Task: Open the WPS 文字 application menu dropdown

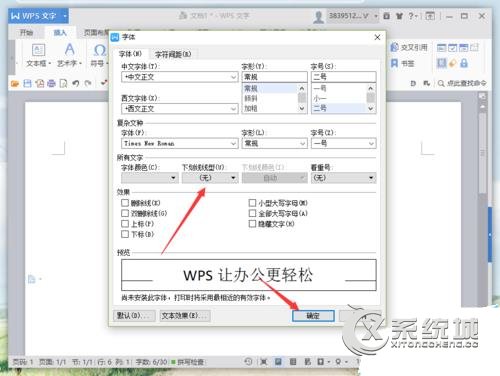Action: pos(65,16)
